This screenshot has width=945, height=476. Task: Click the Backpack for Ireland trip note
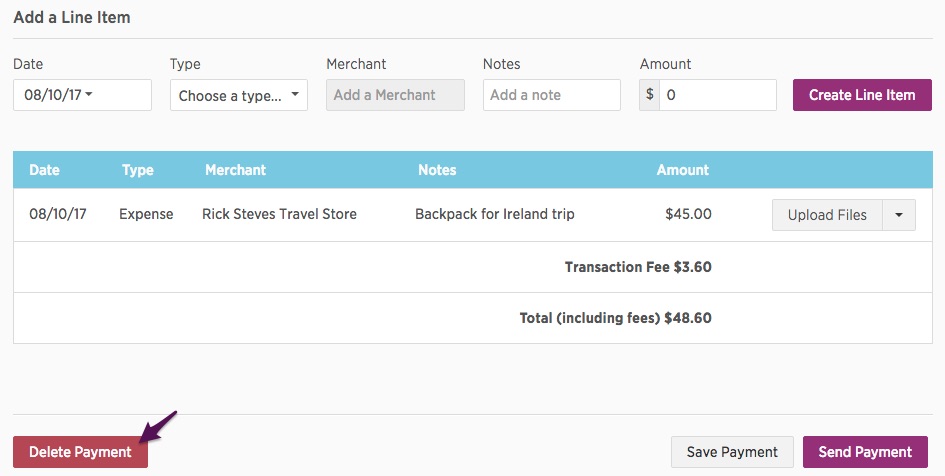point(495,214)
